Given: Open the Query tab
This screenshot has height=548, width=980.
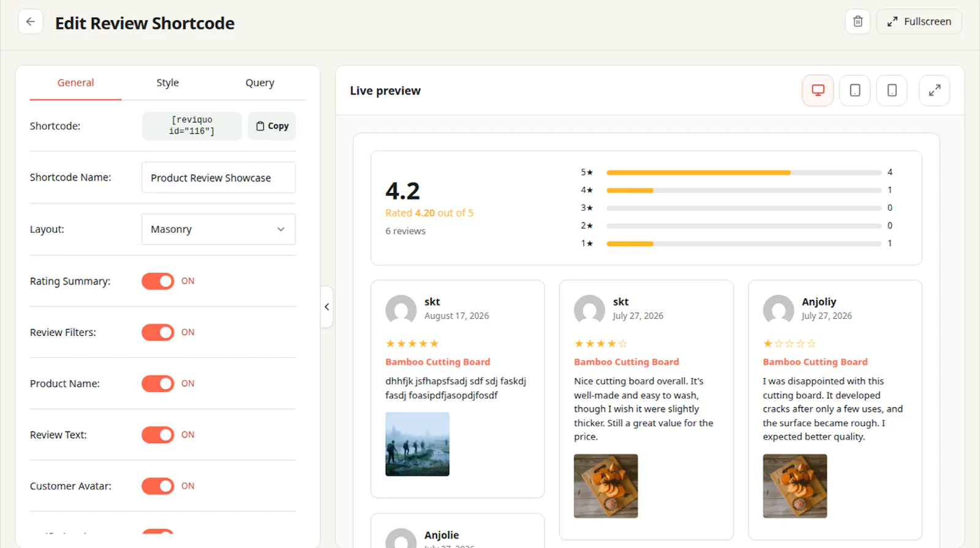Looking at the screenshot, I should (260, 83).
